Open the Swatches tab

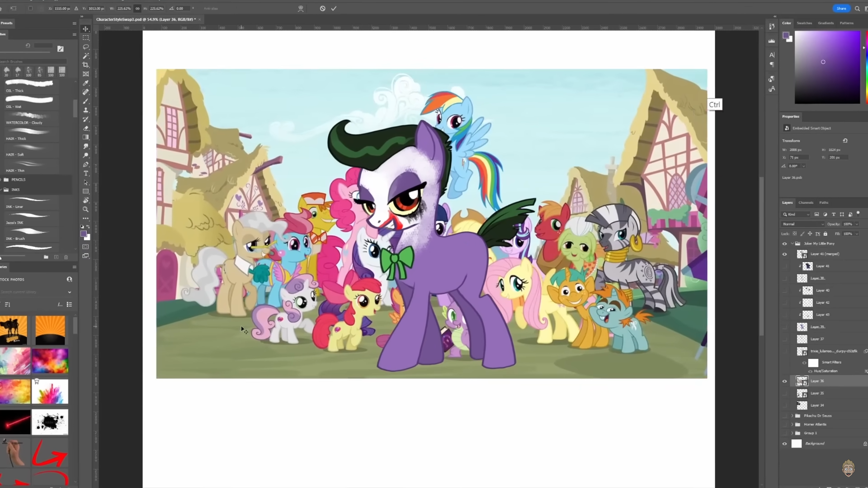point(804,23)
